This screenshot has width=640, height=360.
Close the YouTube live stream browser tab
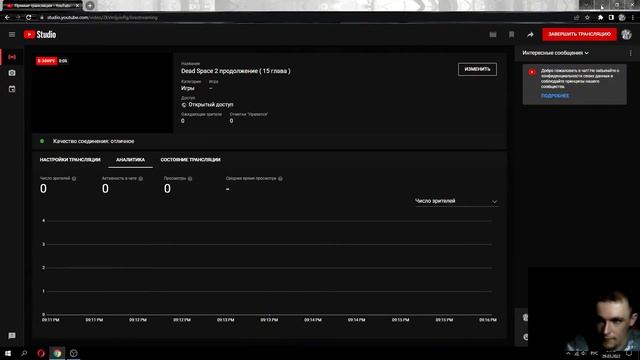77,6
